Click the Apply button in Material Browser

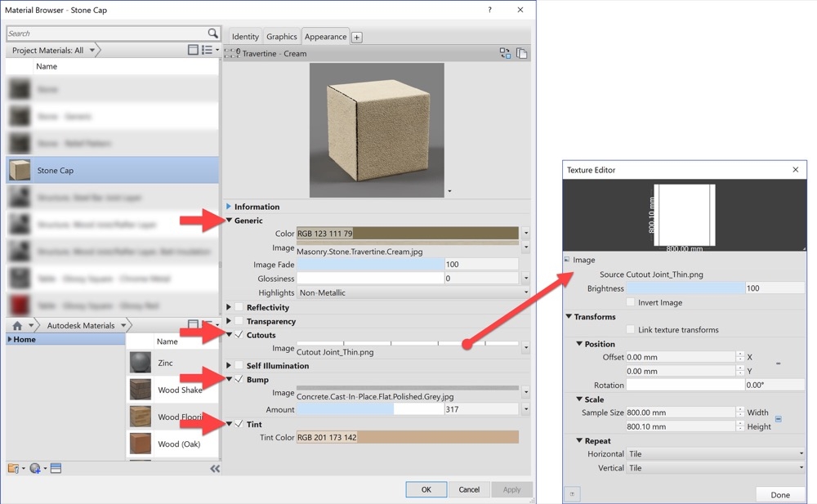click(x=512, y=488)
